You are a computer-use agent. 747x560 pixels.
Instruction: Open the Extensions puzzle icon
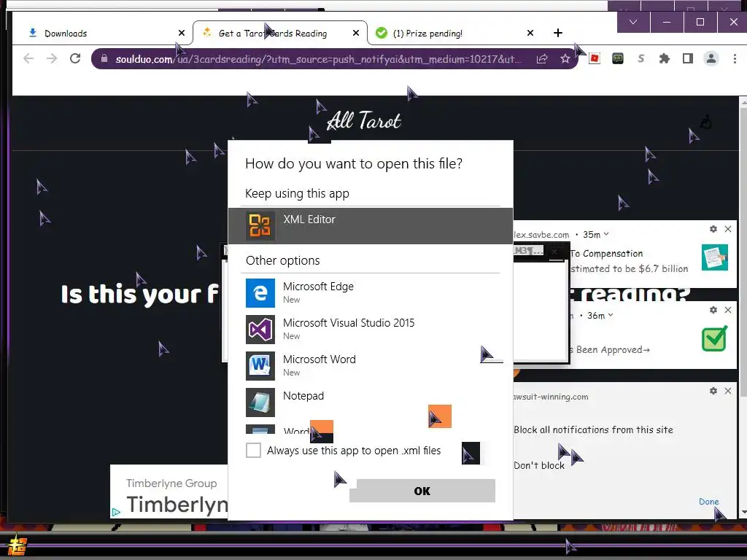[664, 58]
